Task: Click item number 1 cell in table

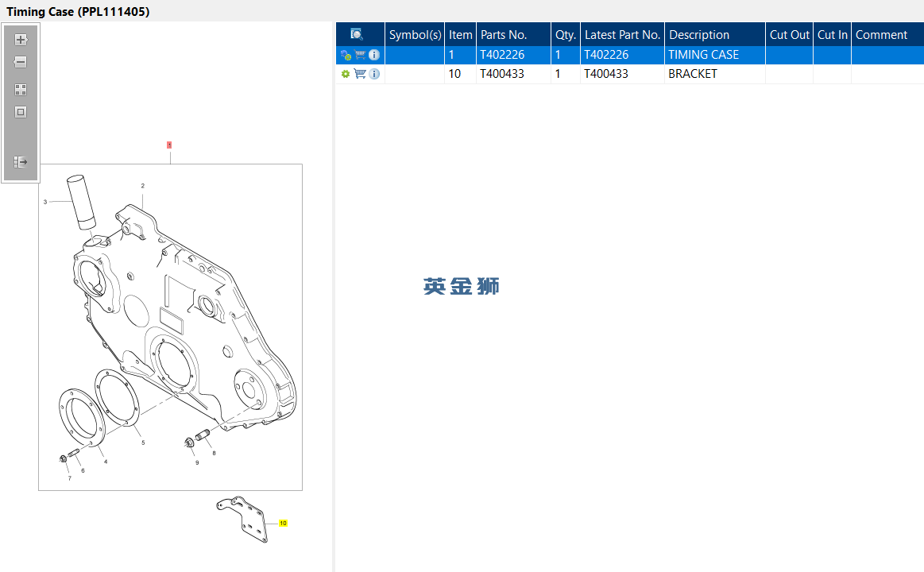Action: tap(460, 55)
